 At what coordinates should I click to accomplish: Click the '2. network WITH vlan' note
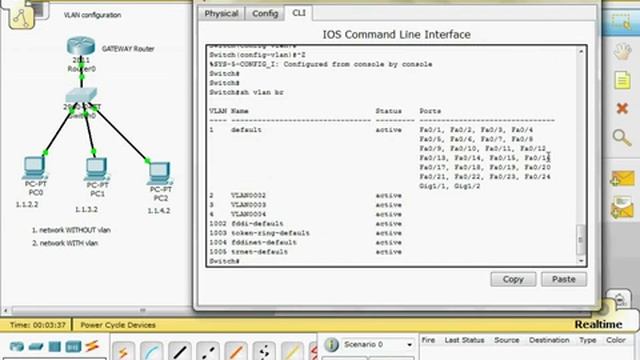pos(65,243)
